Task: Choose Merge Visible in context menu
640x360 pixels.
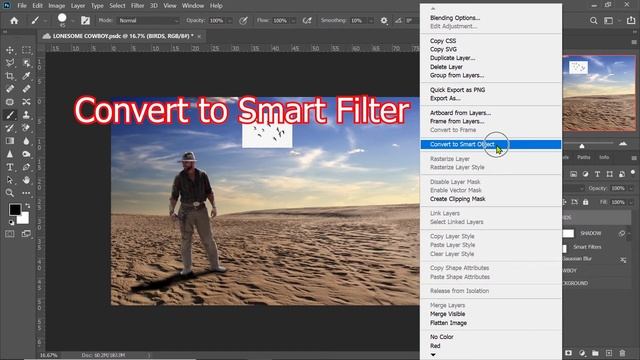Action: [x=447, y=314]
